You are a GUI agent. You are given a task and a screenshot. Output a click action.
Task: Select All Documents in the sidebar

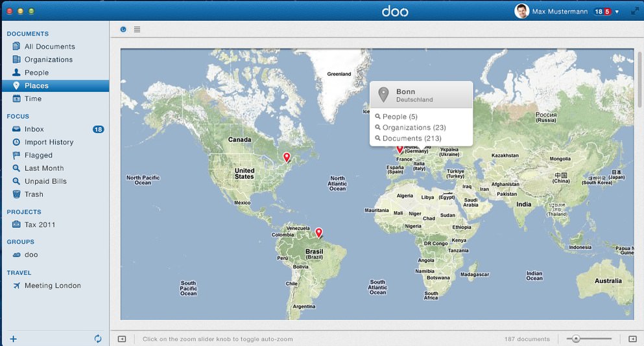[x=49, y=47]
